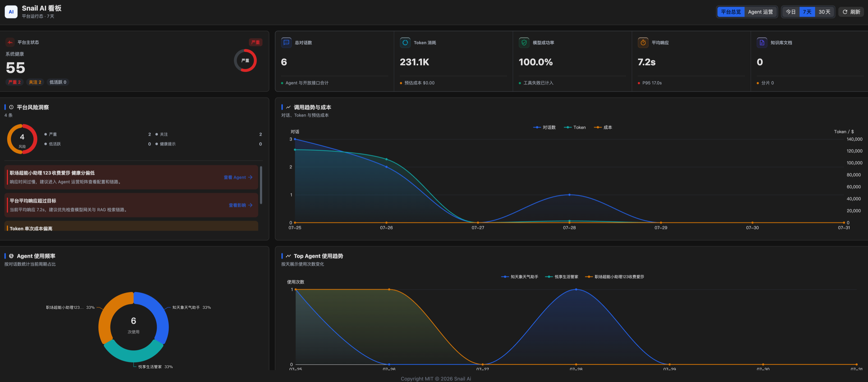
Task: Click the Snail AI logo icon
Action: coord(11,12)
